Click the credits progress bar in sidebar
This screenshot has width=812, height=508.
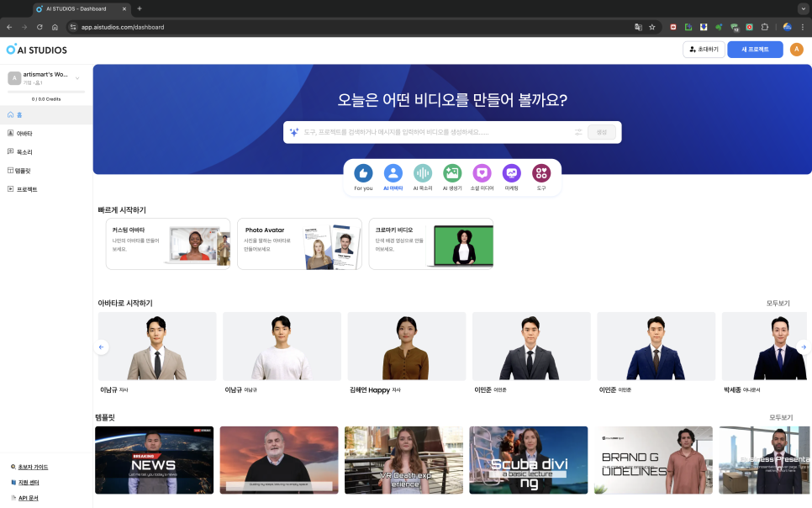46,92
